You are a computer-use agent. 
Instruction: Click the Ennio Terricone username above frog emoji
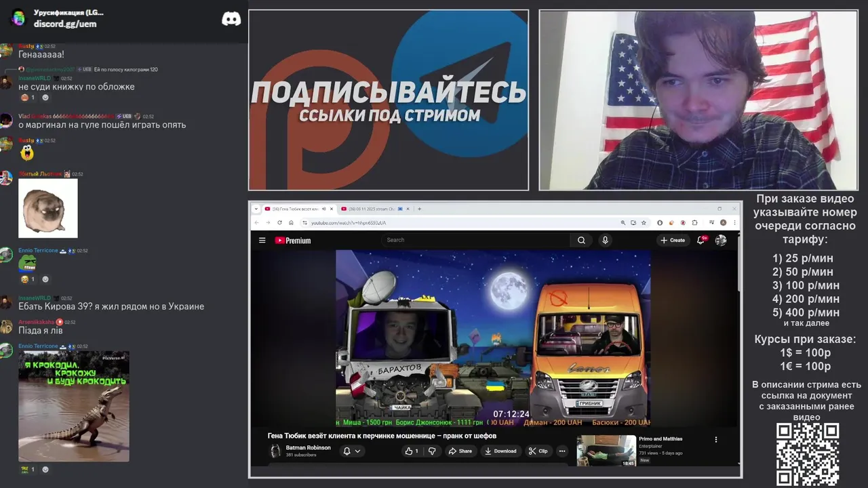39,251
